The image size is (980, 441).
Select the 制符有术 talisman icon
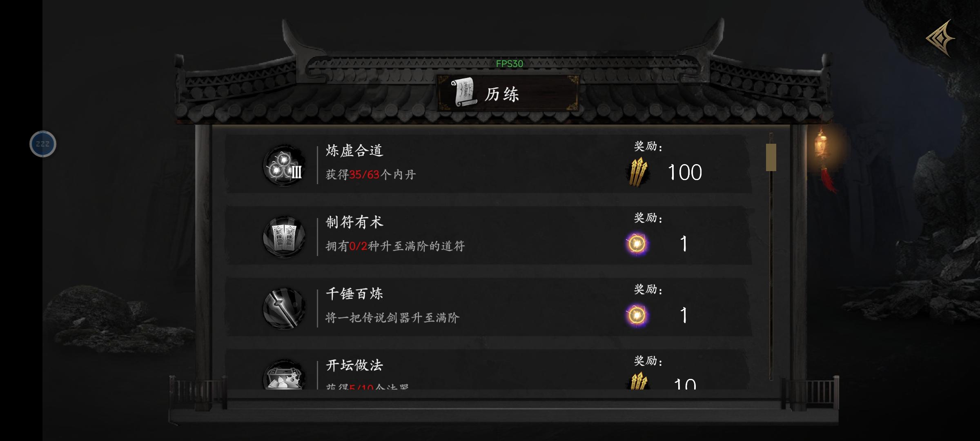tap(284, 236)
